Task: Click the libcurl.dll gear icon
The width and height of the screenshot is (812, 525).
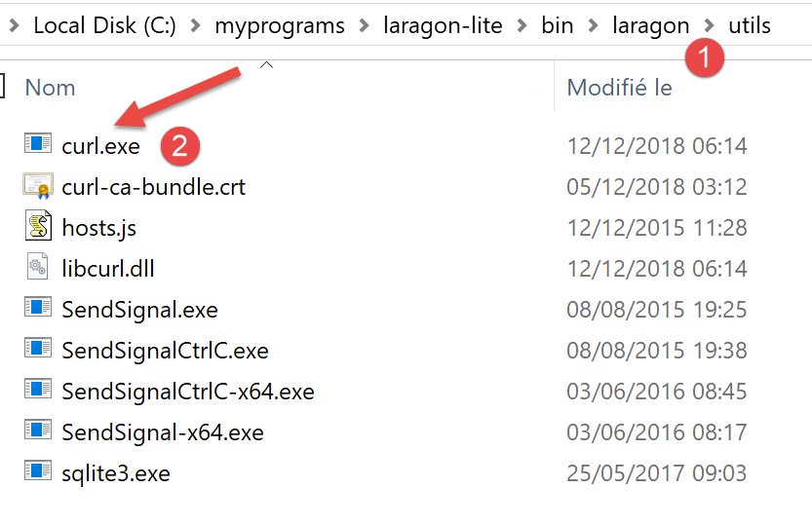Action: (37, 268)
